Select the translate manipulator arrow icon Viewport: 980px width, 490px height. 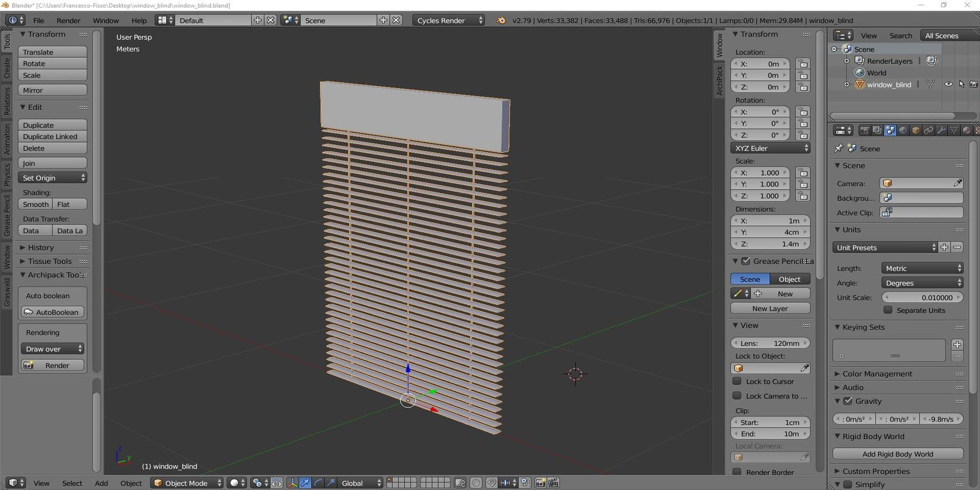point(305,483)
